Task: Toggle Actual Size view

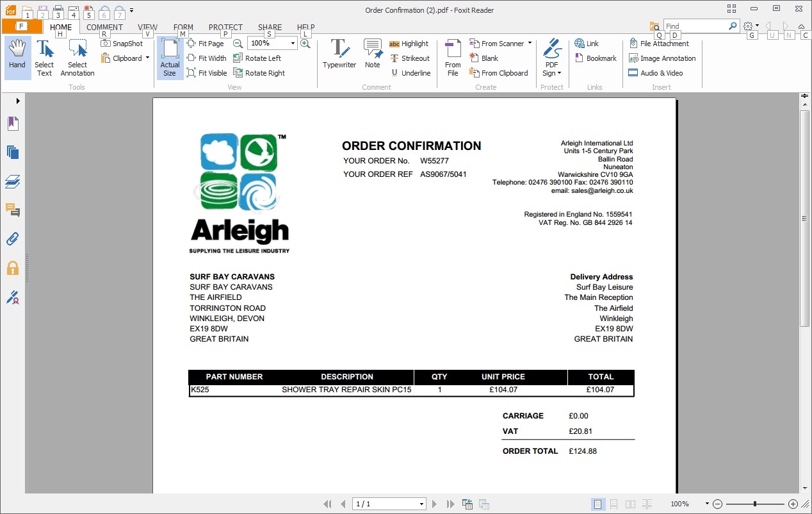Action: (170, 58)
